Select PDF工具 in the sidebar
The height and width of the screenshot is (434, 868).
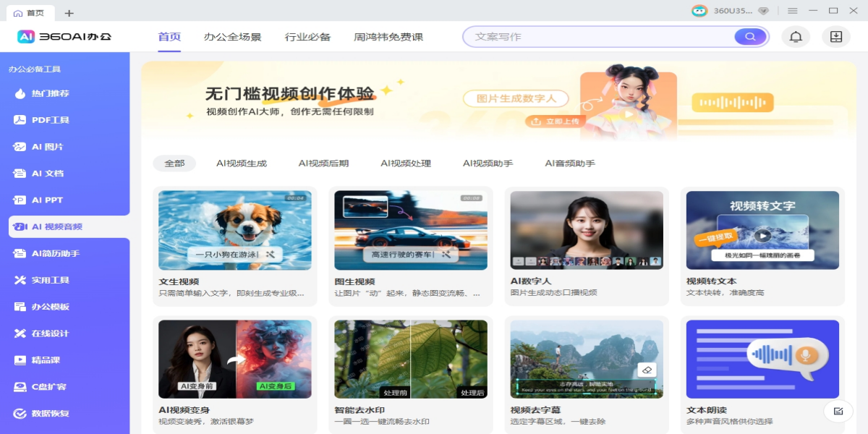[x=51, y=120]
